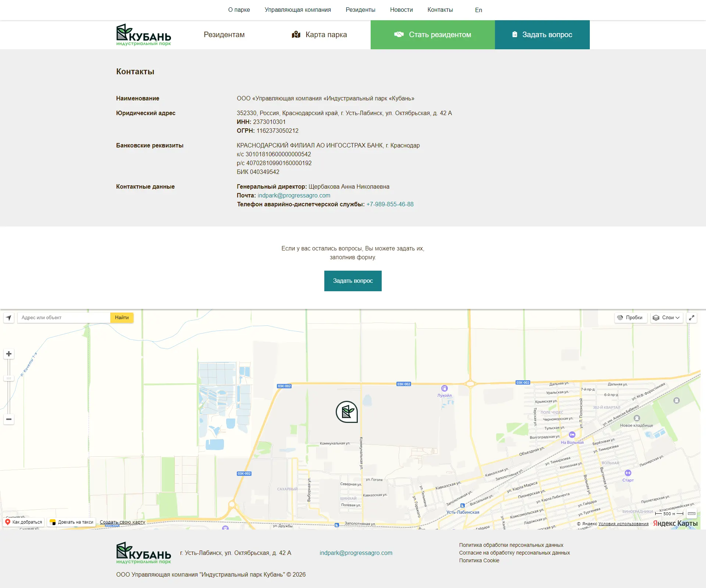Click the header Задать вопрос button

542,35
